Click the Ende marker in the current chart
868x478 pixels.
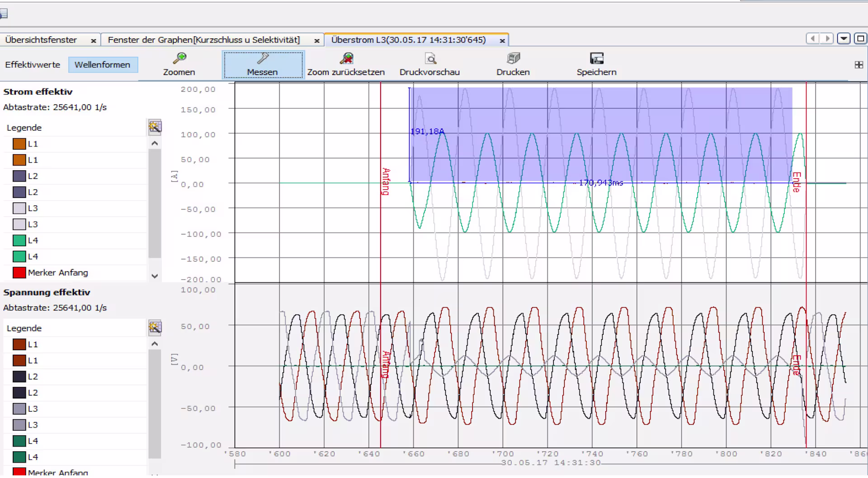(x=797, y=182)
